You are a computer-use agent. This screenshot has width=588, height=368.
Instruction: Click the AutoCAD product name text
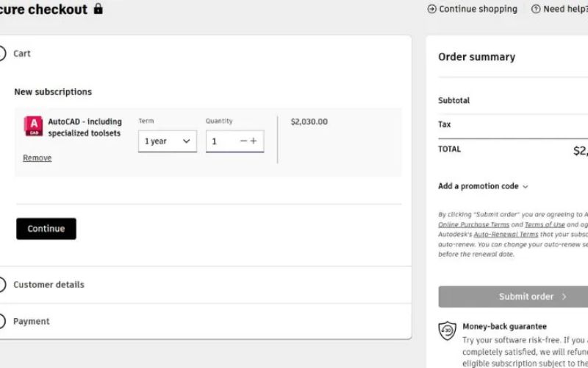[85, 127]
